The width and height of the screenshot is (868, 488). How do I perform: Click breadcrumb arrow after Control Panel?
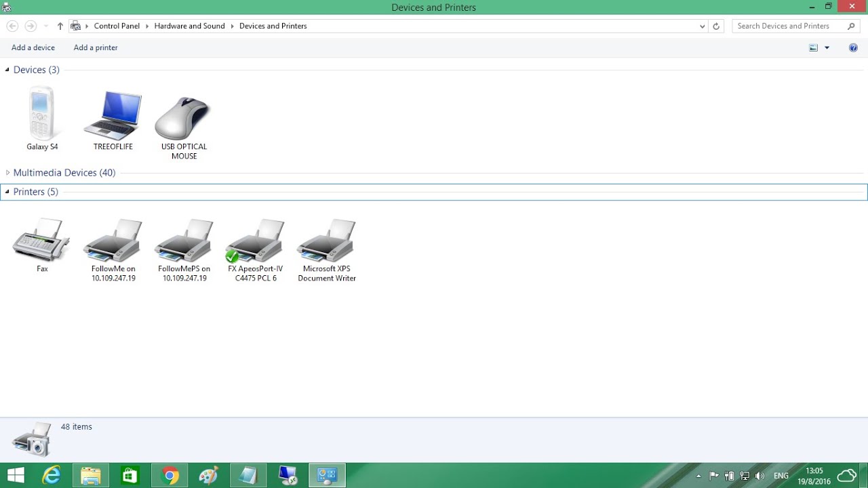[147, 26]
